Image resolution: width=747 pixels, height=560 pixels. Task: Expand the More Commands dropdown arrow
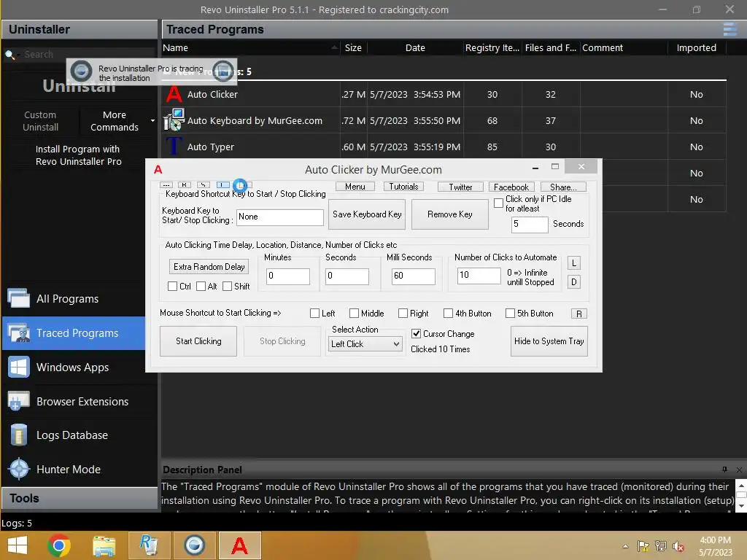(152, 121)
